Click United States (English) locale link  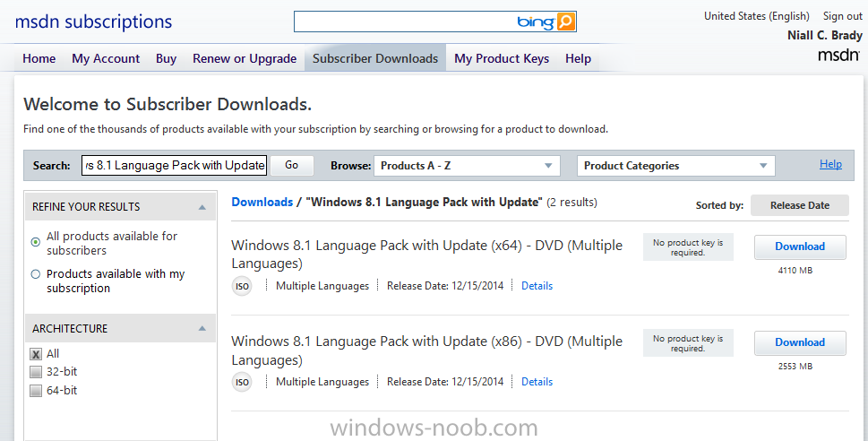756,16
